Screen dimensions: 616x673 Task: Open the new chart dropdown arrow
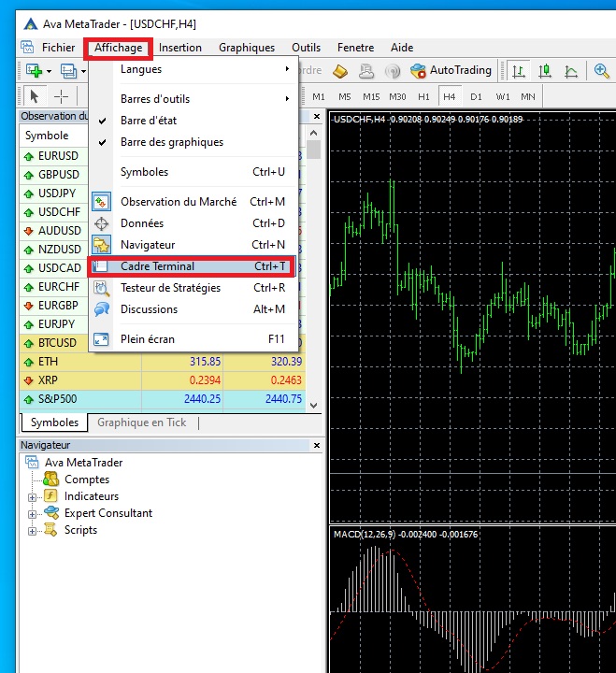tap(49, 71)
